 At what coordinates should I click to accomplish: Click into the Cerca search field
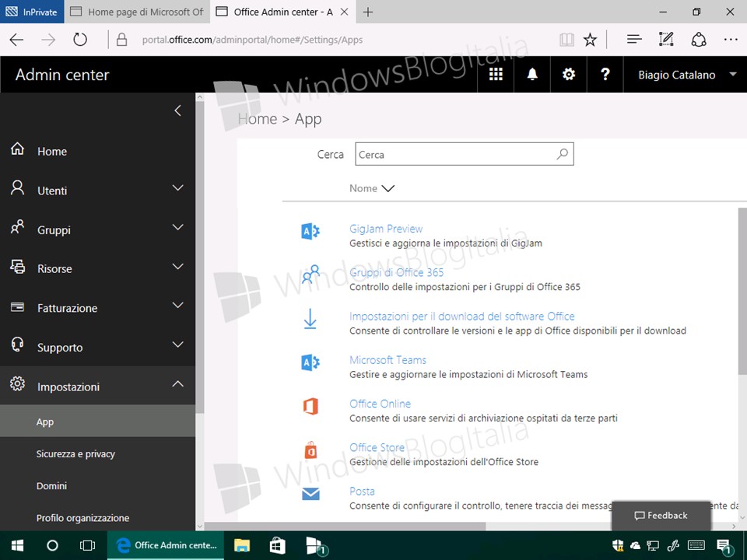click(x=465, y=154)
